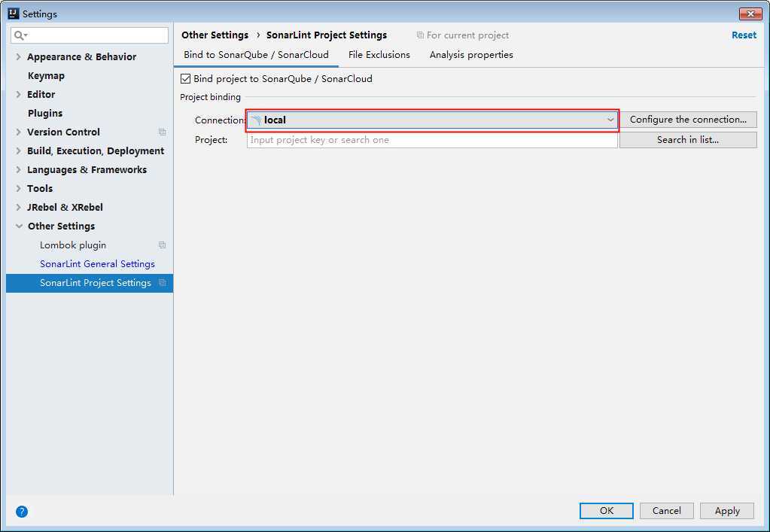Image resolution: width=770 pixels, height=532 pixels.
Task: Toggle Bind project to SonarQube / SonarCloud checkbox
Action: pos(186,78)
